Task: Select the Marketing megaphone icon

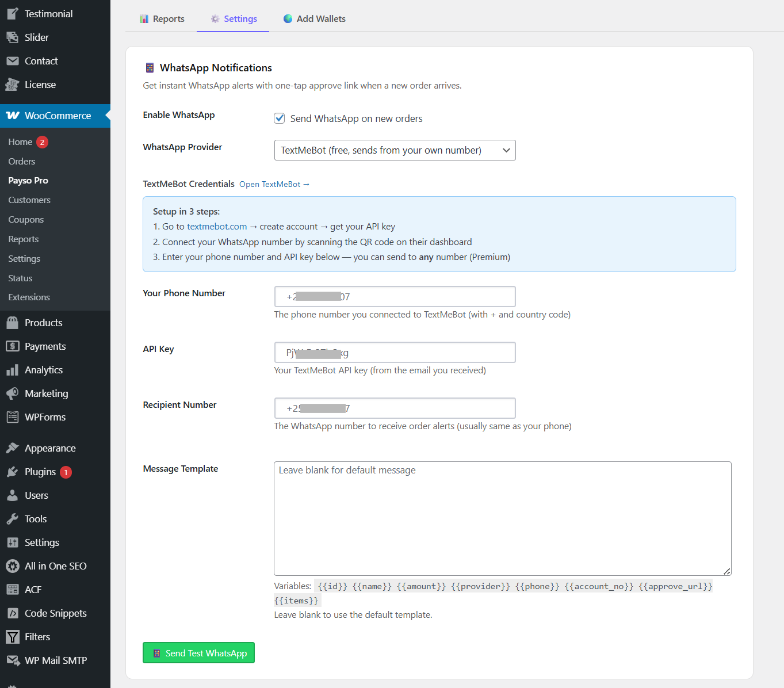Action: [12, 393]
